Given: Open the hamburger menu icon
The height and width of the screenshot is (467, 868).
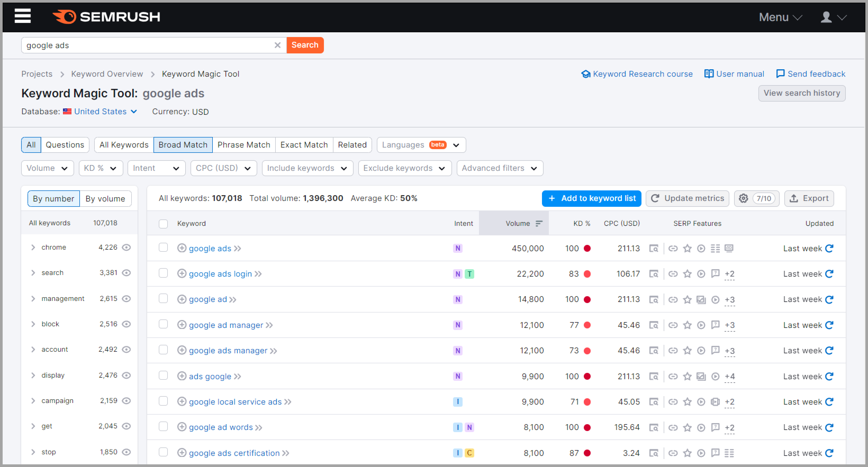Looking at the screenshot, I should (22, 16).
